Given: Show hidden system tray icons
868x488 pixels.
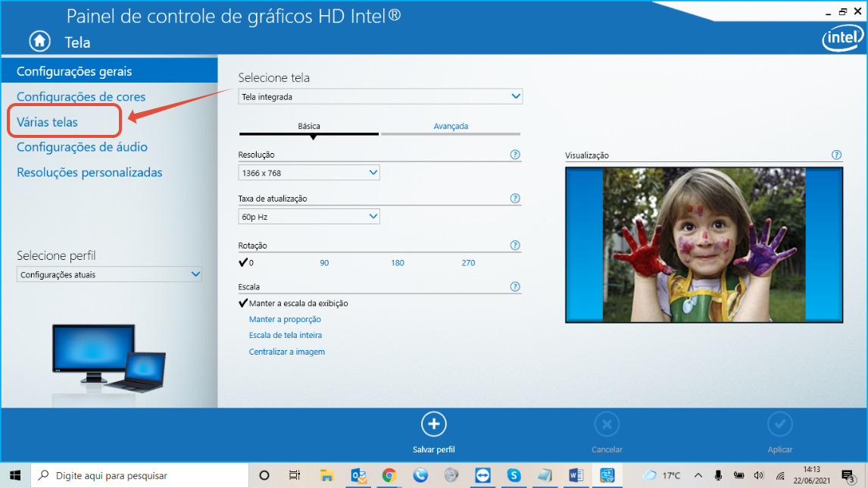Looking at the screenshot, I should (x=698, y=475).
